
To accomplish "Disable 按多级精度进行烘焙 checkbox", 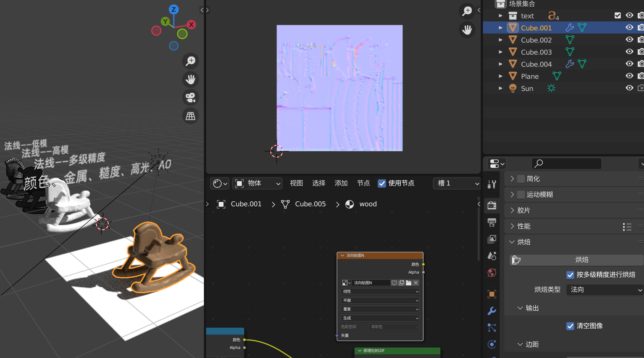I will point(570,275).
